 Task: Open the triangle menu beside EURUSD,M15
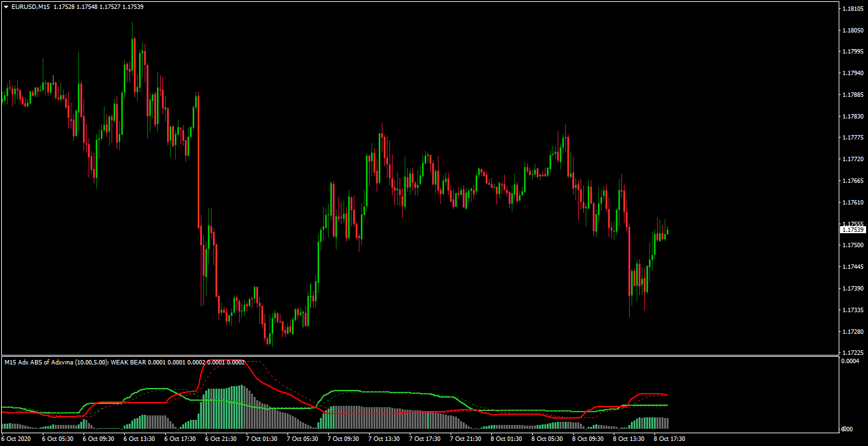coord(6,6)
